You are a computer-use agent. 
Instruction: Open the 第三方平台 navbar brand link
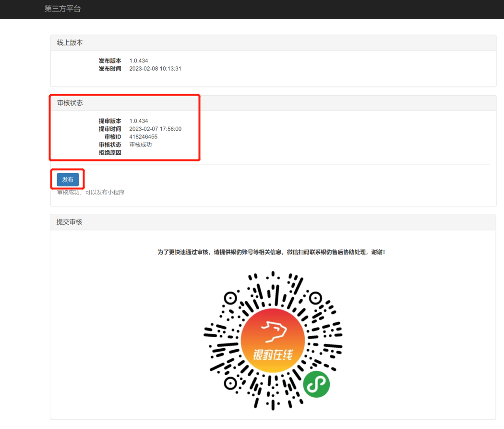point(62,9)
